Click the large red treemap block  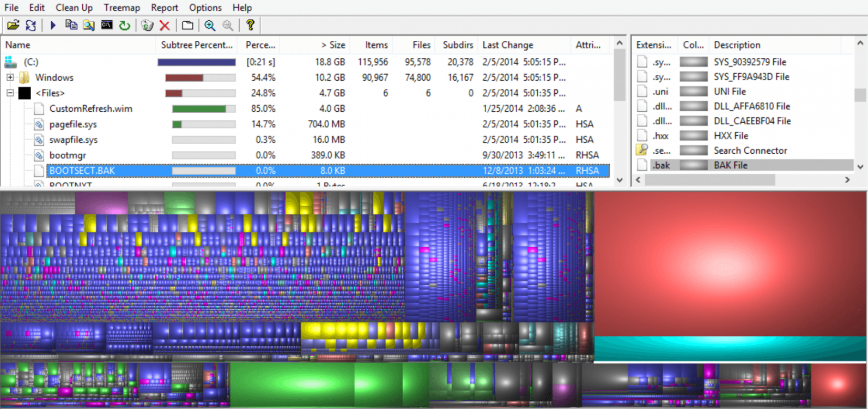pos(730,264)
